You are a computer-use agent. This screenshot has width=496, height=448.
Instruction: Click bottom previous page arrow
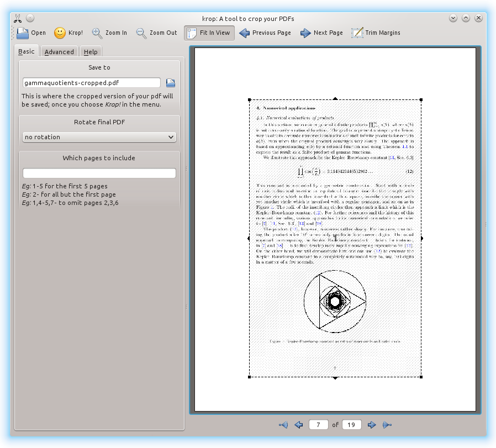point(299,425)
